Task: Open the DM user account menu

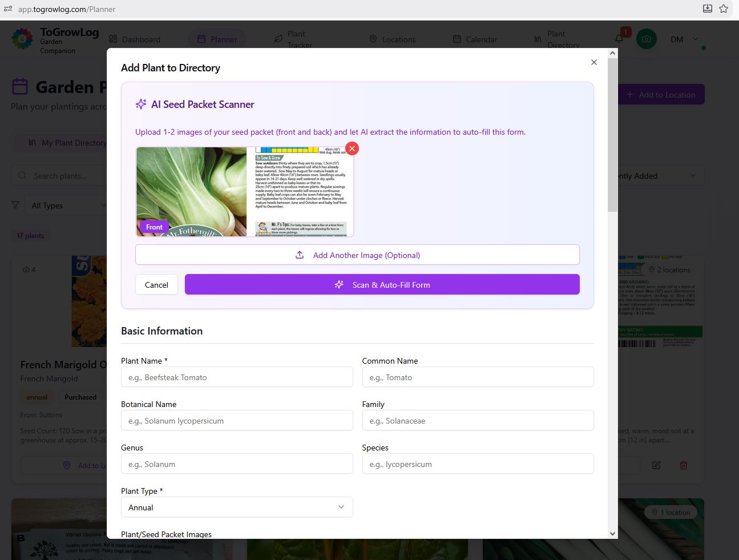Action: pos(684,39)
